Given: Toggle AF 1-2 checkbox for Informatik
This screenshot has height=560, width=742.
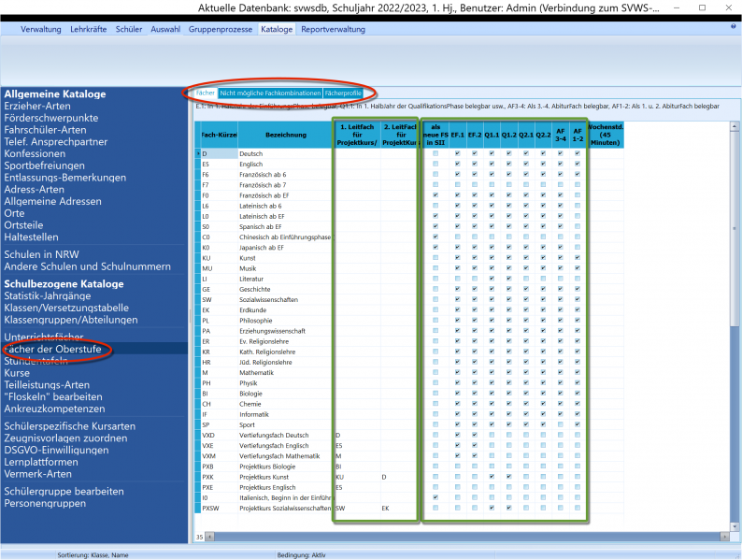Looking at the screenshot, I should 578,414.
